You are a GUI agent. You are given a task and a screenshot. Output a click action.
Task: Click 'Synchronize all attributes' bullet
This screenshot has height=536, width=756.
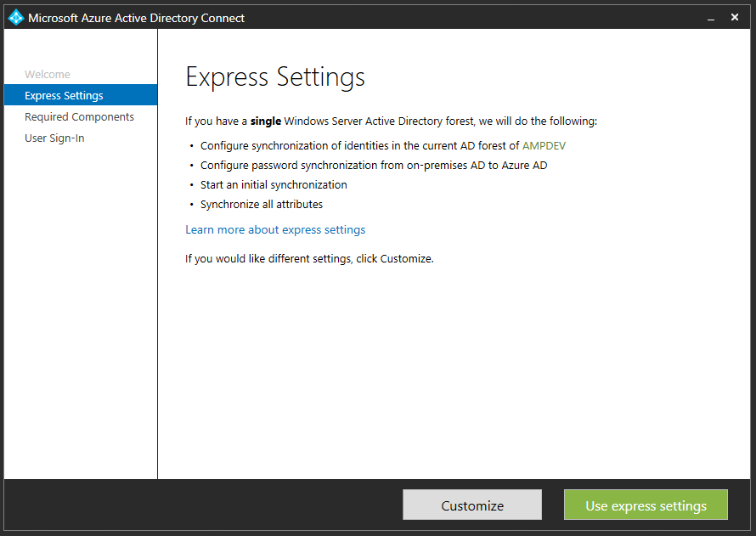pyautogui.click(x=262, y=205)
